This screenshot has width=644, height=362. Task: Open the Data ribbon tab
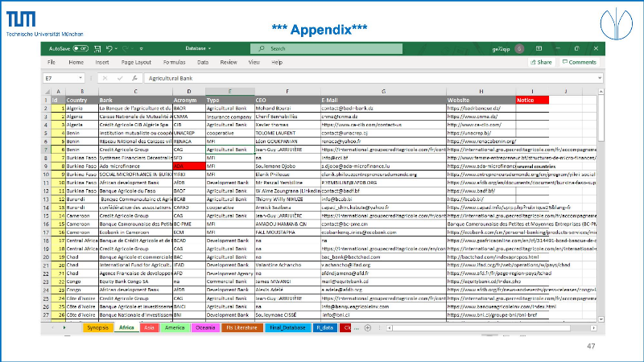[x=203, y=63]
